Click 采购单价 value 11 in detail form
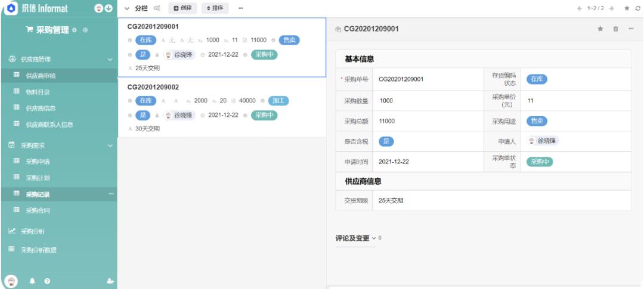 tap(530, 101)
